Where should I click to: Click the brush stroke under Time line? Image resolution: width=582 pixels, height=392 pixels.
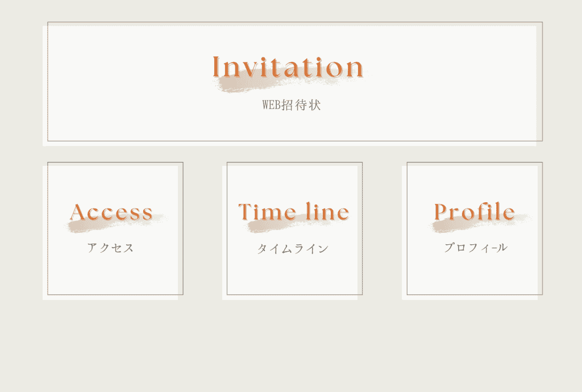point(267,226)
